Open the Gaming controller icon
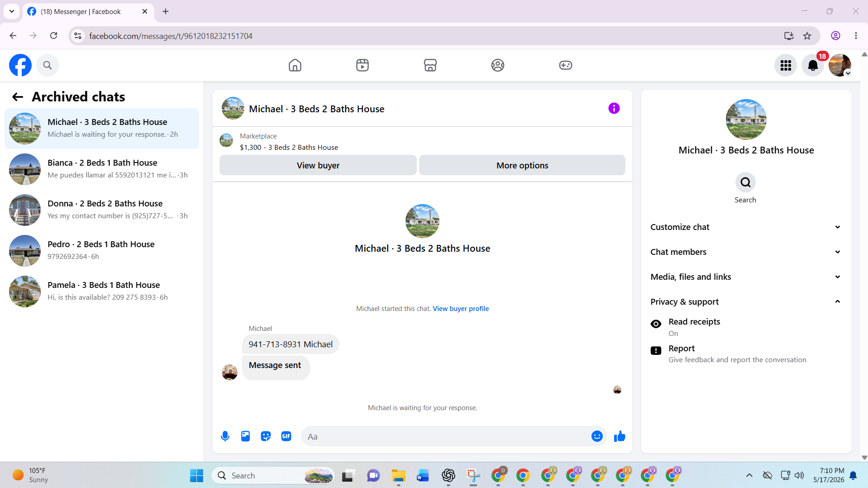The height and width of the screenshot is (488, 868). pyautogui.click(x=566, y=65)
